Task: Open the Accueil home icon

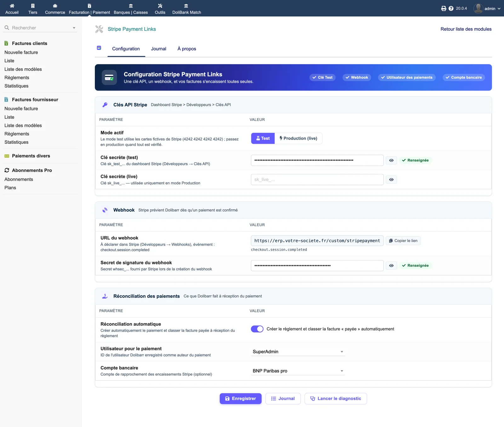Action: pyautogui.click(x=12, y=6)
